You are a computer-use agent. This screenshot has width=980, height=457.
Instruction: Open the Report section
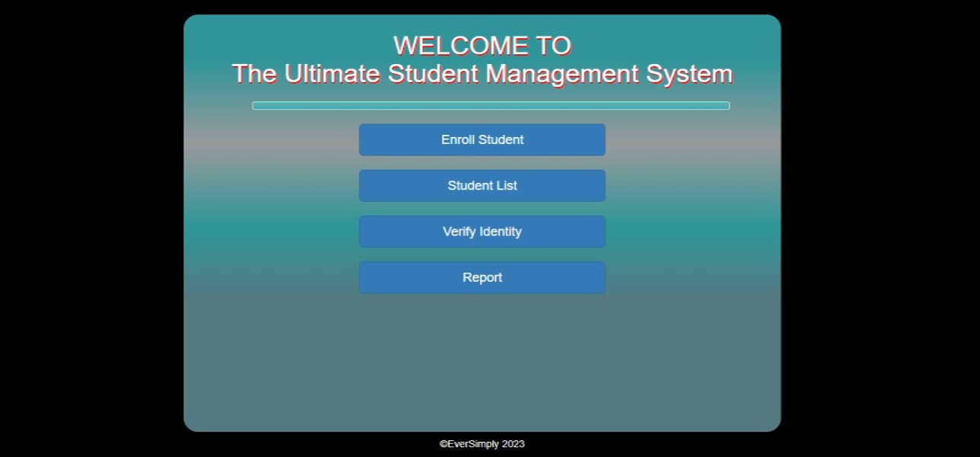click(482, 277)
